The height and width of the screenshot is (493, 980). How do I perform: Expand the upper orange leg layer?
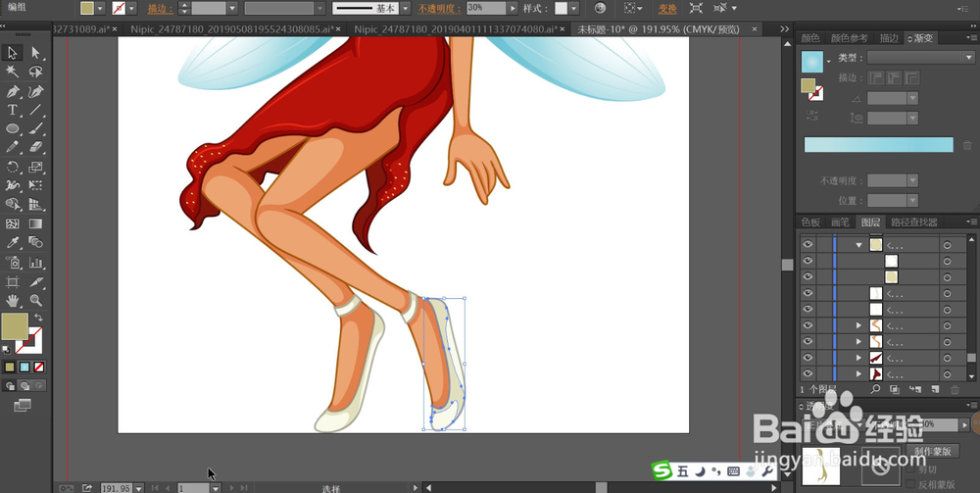pyautogui.click(x=858, y=325)
